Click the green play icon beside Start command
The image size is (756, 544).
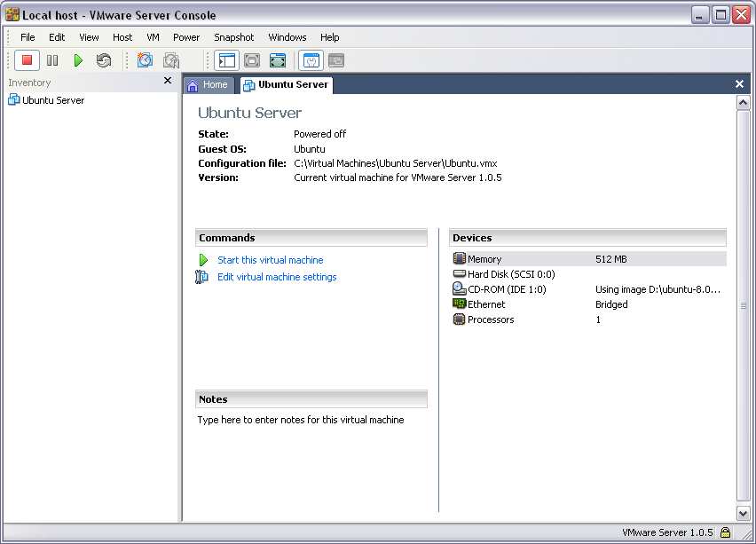(203, 260)
